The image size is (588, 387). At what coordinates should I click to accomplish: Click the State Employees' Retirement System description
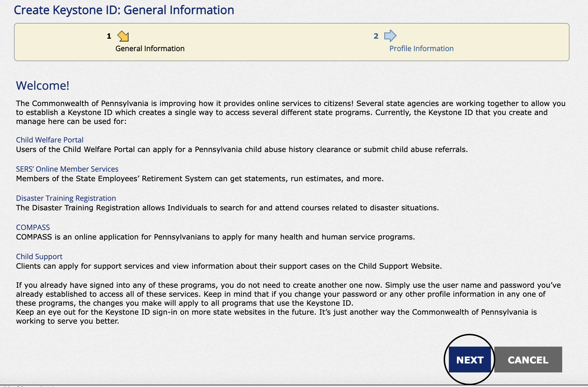pyautogui.click(x=199, y=179)
